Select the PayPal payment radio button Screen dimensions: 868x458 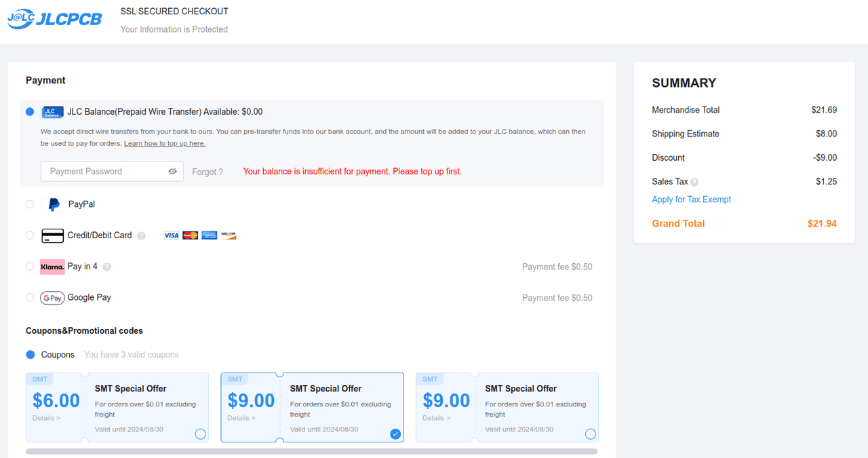coord(30,204)
